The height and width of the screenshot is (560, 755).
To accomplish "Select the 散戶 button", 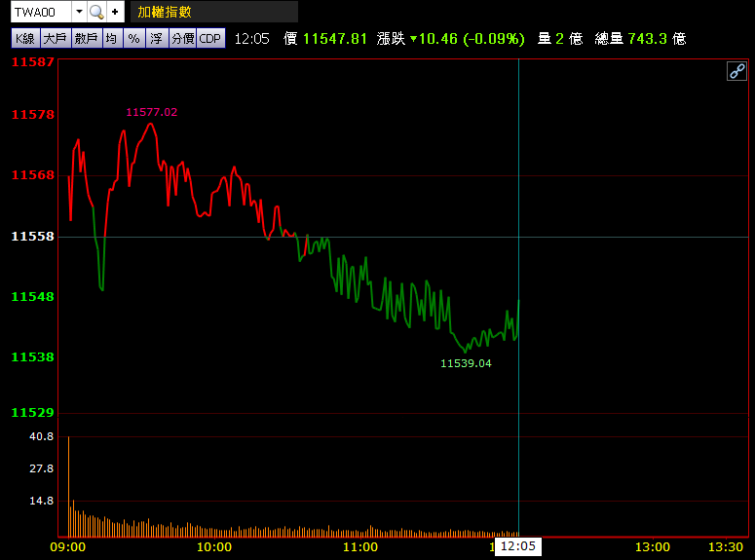I will point(87,39).
